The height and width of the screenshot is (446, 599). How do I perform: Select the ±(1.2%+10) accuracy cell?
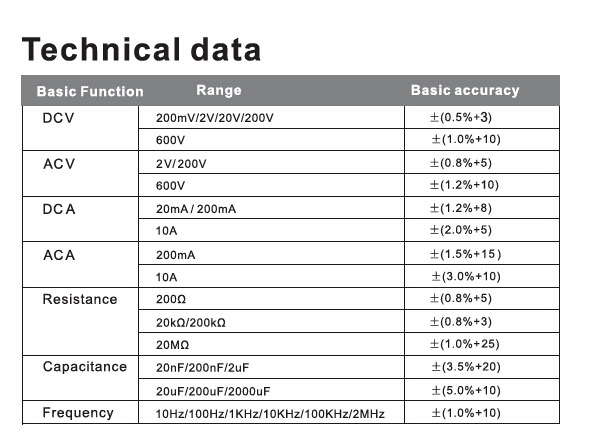pyautogui.click(x=482, y=186)
